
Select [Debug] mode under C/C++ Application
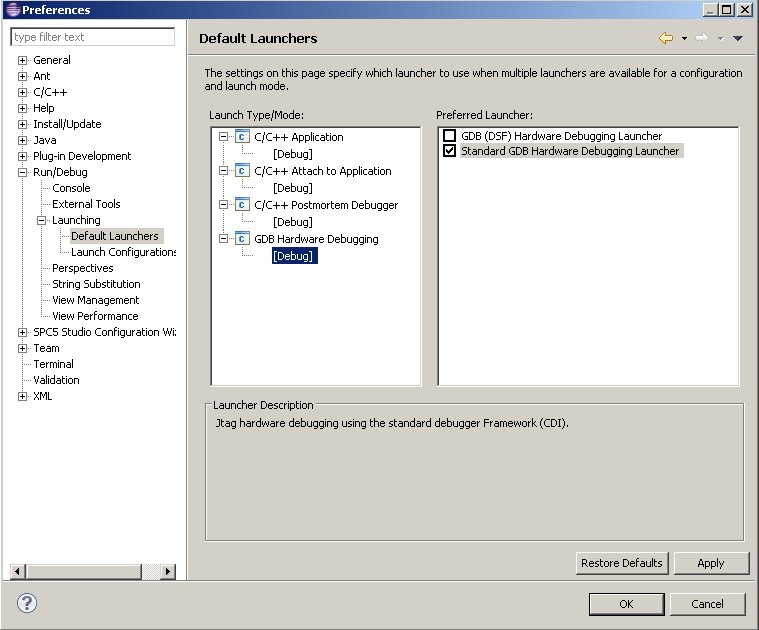pyautogui.click(x=293, y=154)
